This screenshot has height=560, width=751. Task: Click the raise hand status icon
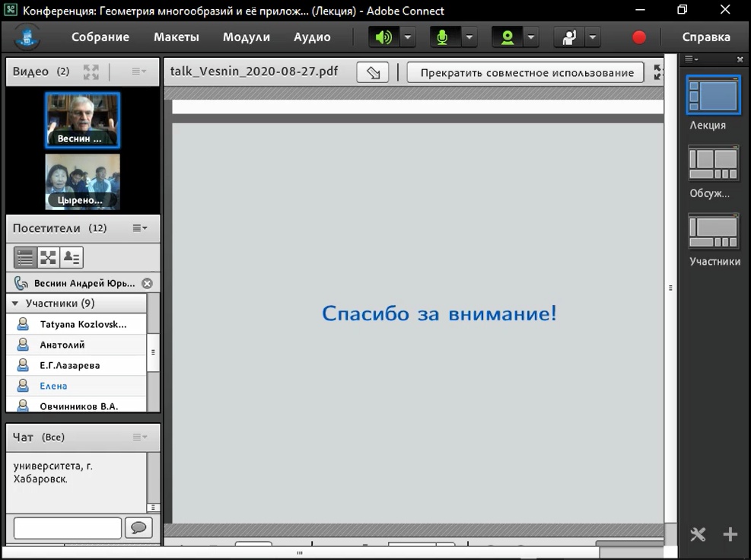click(568, 37)
